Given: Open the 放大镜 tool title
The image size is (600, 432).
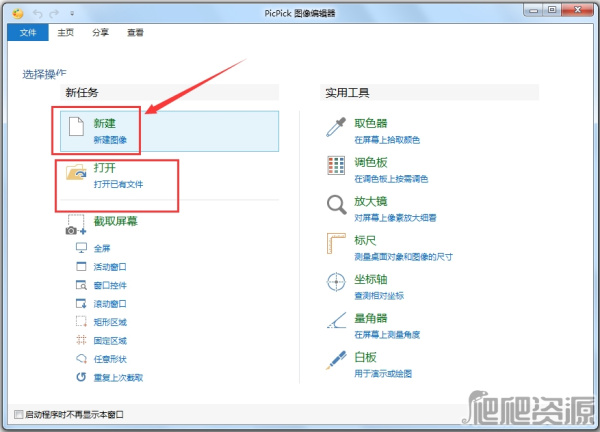Looking at the screenshot, I should [x=370, y=201].
